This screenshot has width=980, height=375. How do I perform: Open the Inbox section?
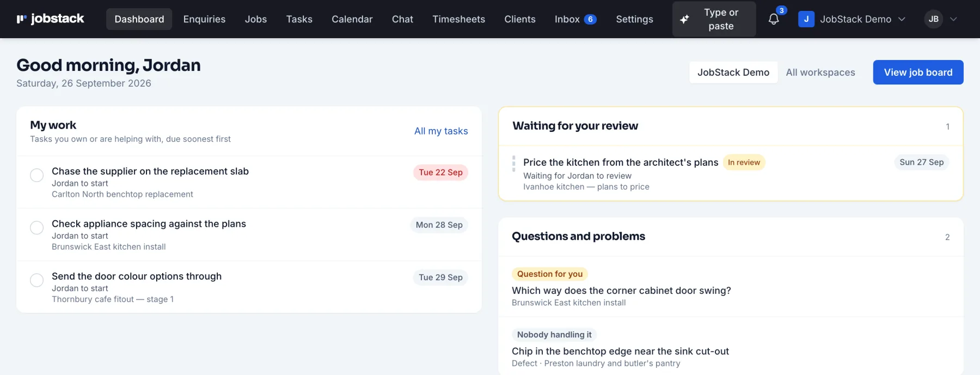pyautogui.click(x=575, y=19)
